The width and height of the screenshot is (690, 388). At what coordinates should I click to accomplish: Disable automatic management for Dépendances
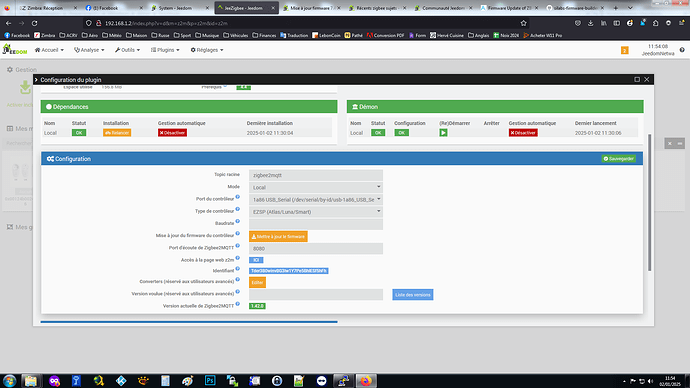[x=172, y=133]
